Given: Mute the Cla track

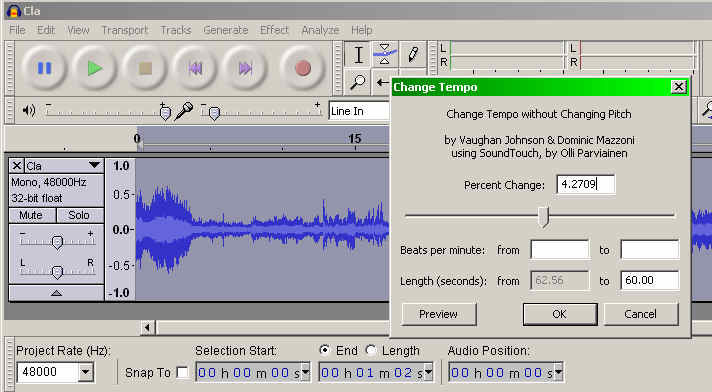Looking at the screenshot, I should click(x=31, y=215).
